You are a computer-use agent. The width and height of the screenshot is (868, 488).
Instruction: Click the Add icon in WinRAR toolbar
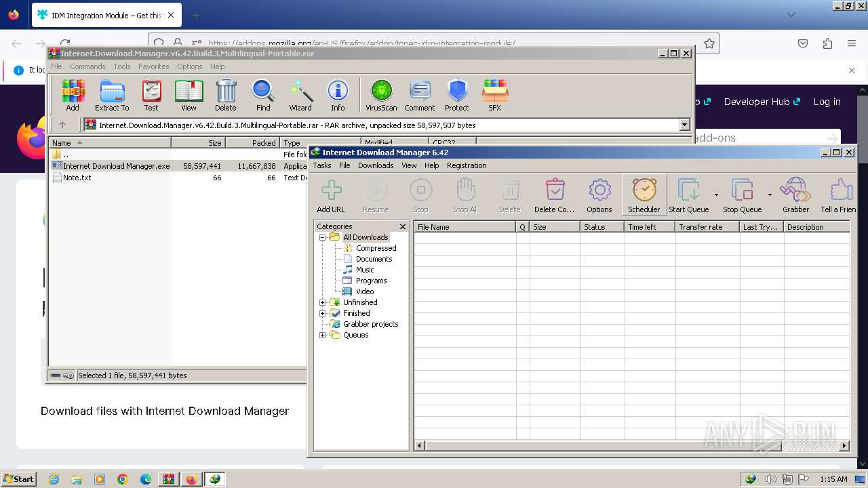pyautogui.click(x=73, y=95)
